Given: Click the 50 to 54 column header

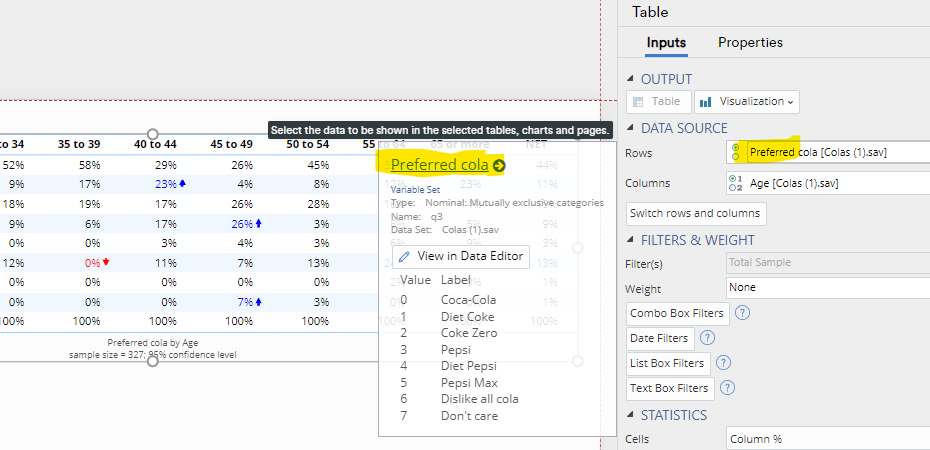Looking at the screenshot, I should 307,145.
